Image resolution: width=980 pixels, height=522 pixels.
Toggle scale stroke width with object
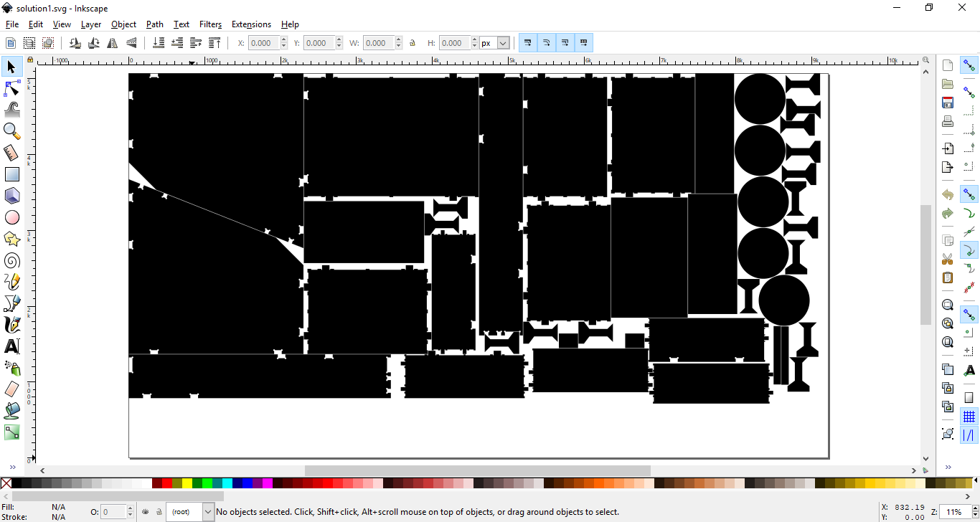(x=528, y=43)
